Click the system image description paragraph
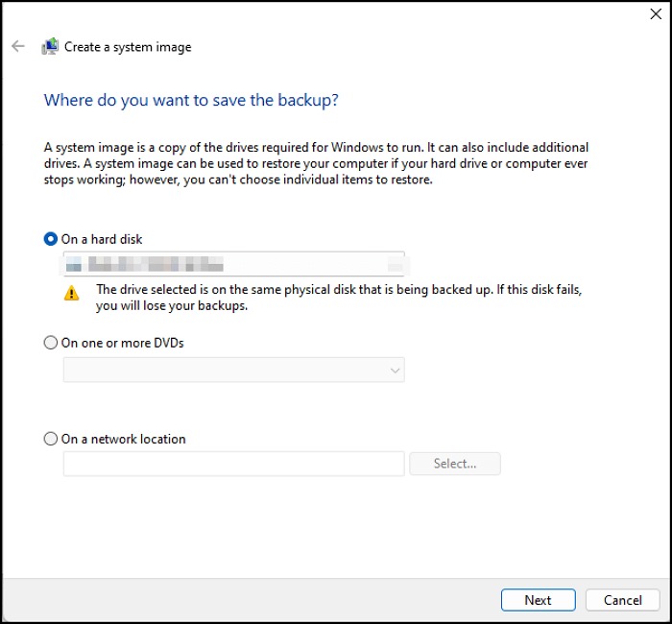Image resolution: width=672 pixels, height=624 pixels. [317, 164]
